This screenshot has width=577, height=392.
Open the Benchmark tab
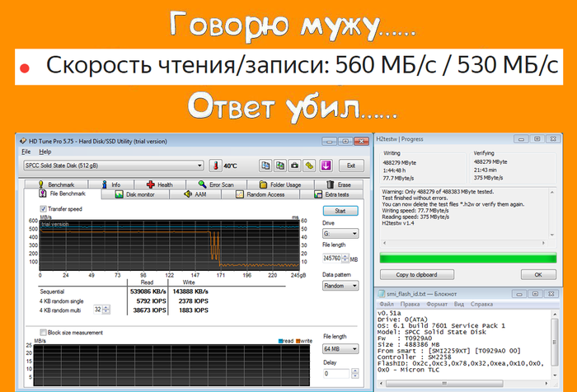point(56,184)
